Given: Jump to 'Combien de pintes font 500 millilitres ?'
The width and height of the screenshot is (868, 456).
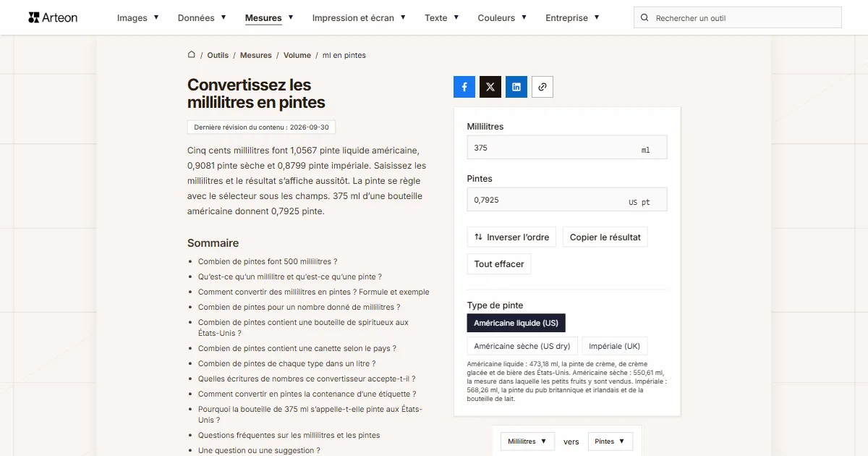Looking at the screenshot, I should point(268,261).
